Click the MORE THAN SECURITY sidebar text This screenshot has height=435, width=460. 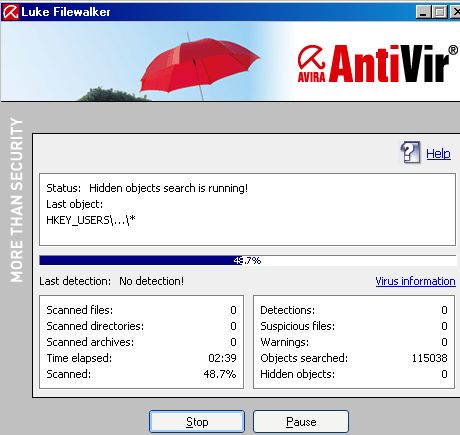click(x=17, y=200)
